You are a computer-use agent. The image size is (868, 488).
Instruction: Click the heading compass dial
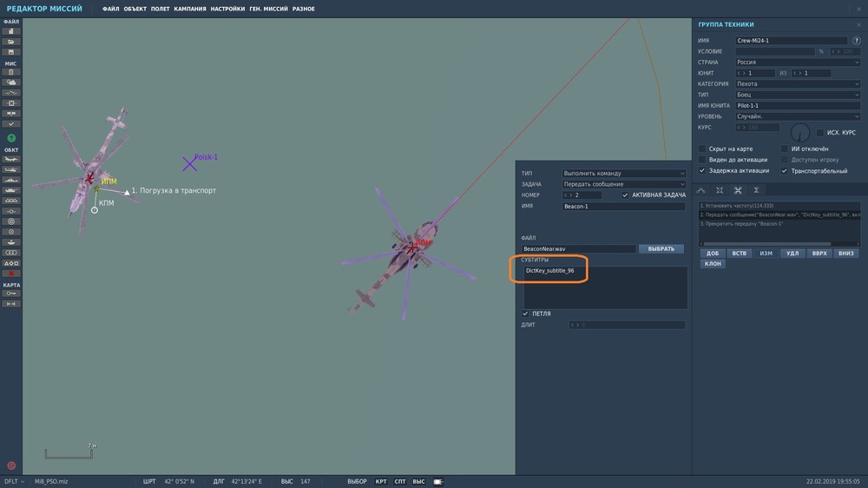point(800,133)
